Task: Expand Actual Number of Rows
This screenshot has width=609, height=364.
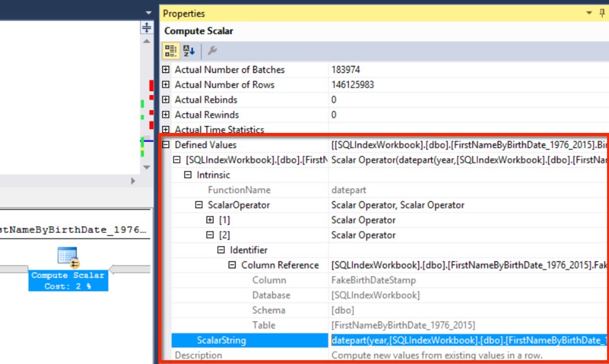Action: [x=166, y=84]
